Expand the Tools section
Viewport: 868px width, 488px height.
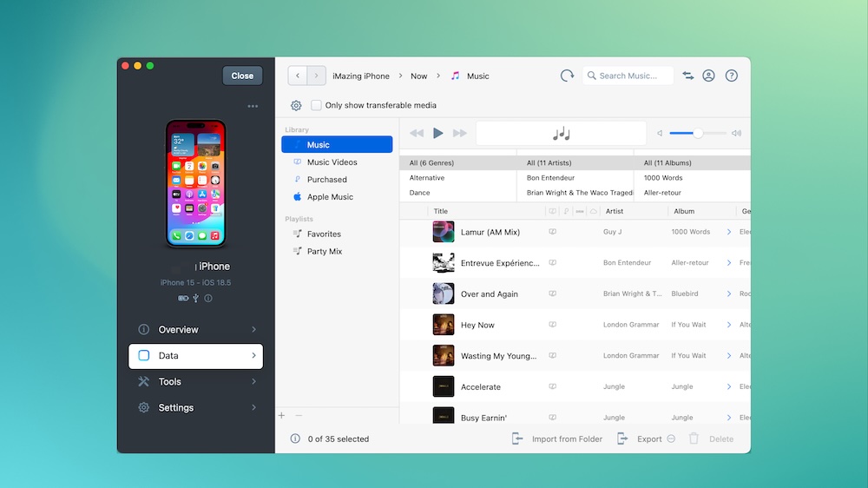click(196, 382)
